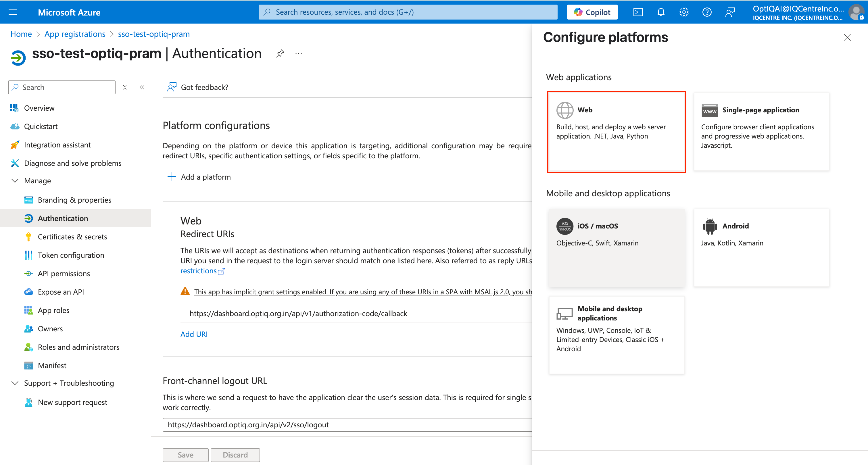
Task: Click Add a platform
Action: point(199,177)
